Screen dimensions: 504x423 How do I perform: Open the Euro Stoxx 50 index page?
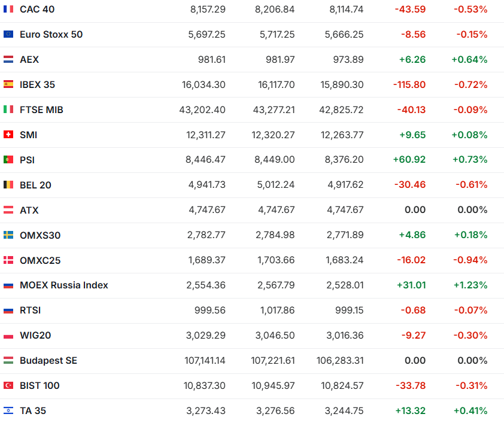(x=51, y=35)
